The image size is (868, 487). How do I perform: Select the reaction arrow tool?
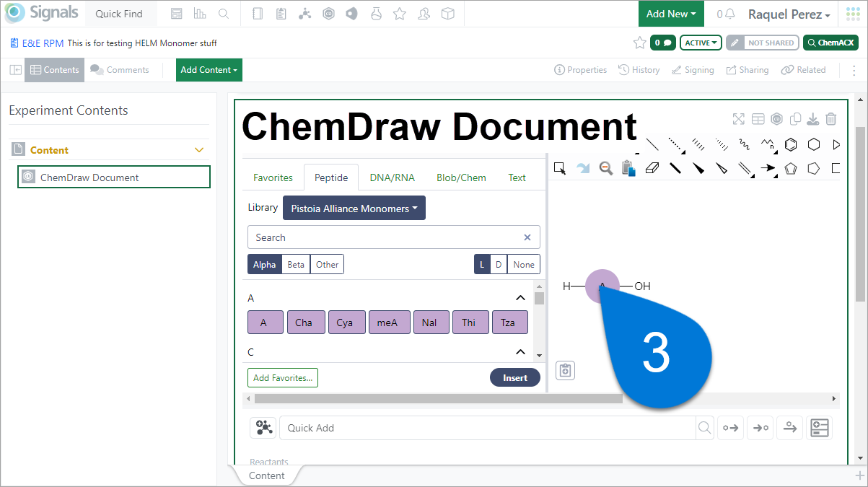(768, 168)
